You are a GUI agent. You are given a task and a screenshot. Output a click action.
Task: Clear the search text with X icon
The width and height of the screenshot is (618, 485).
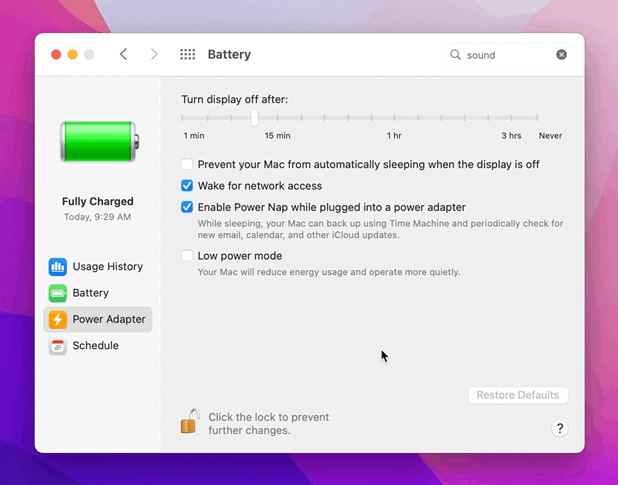(x=562, y=54)
